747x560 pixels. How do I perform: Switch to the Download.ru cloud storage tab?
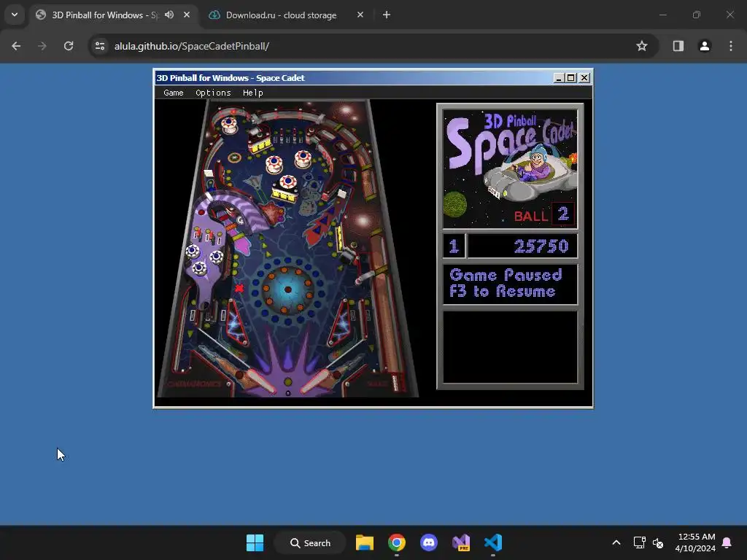281,15
